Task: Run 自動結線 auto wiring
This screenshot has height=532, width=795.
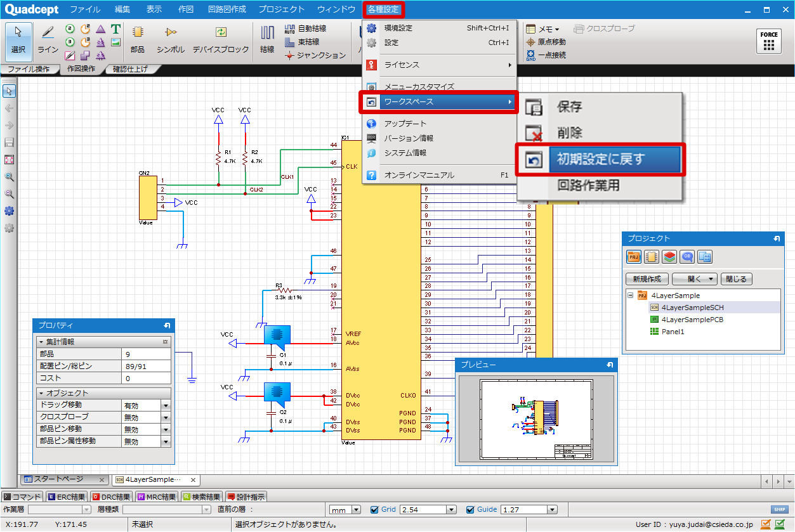Action: [x=306, y=29]
